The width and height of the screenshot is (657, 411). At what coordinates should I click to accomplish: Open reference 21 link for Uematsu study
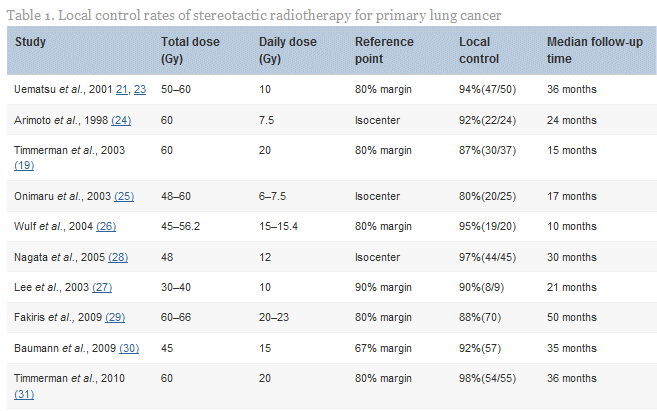point(122,89)
